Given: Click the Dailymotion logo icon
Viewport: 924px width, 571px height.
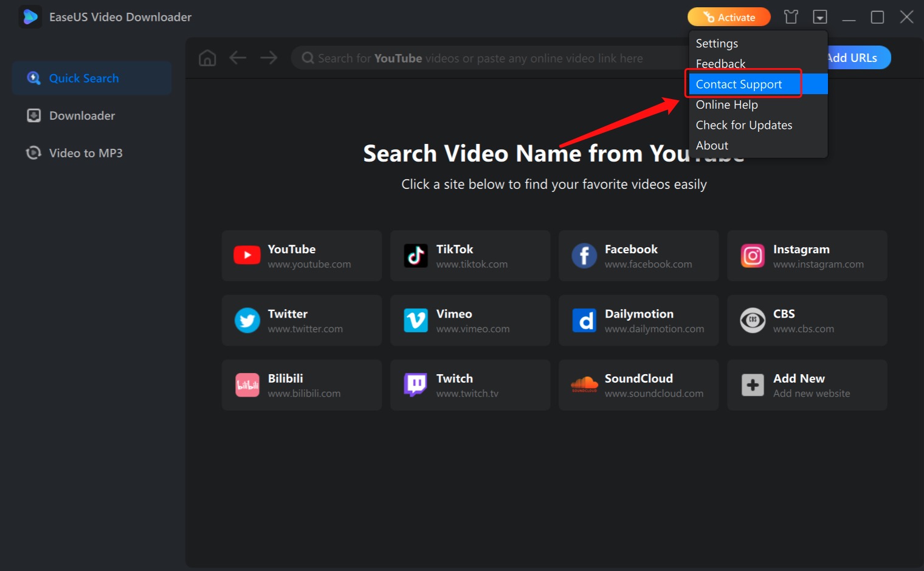Looking at the screenshot, I should tap(584, 320).
